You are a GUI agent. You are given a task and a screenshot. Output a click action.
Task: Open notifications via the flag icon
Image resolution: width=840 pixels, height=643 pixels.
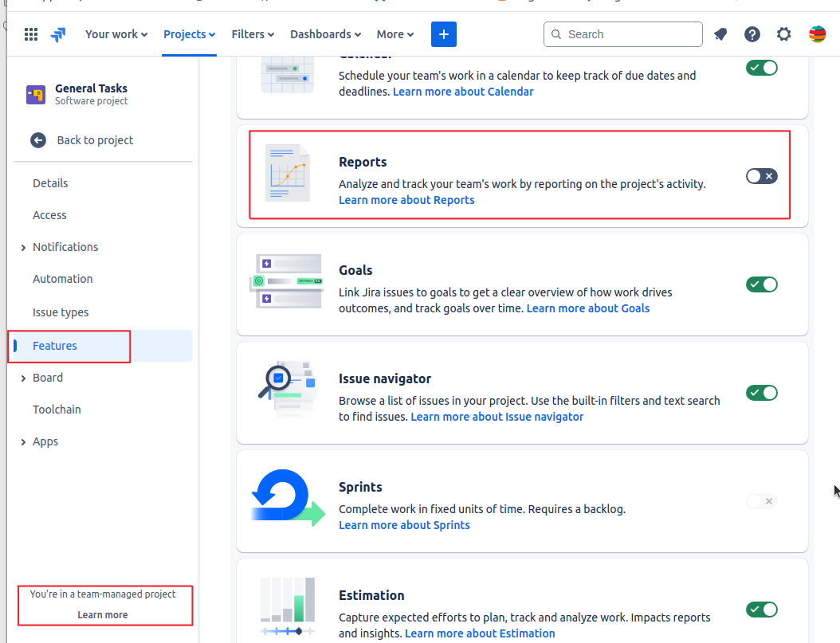click(720, 34)
